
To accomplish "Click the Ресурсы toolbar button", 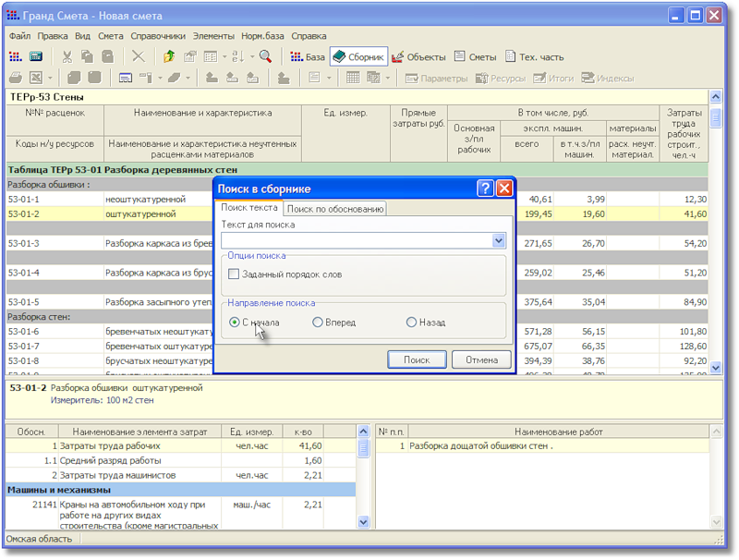I will coord(501,79).
